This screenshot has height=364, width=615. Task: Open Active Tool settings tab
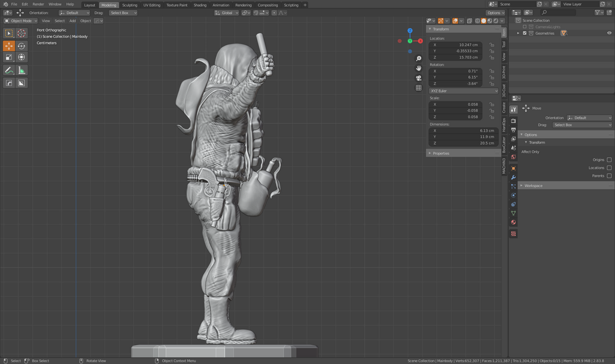click(x=513, y=110)
